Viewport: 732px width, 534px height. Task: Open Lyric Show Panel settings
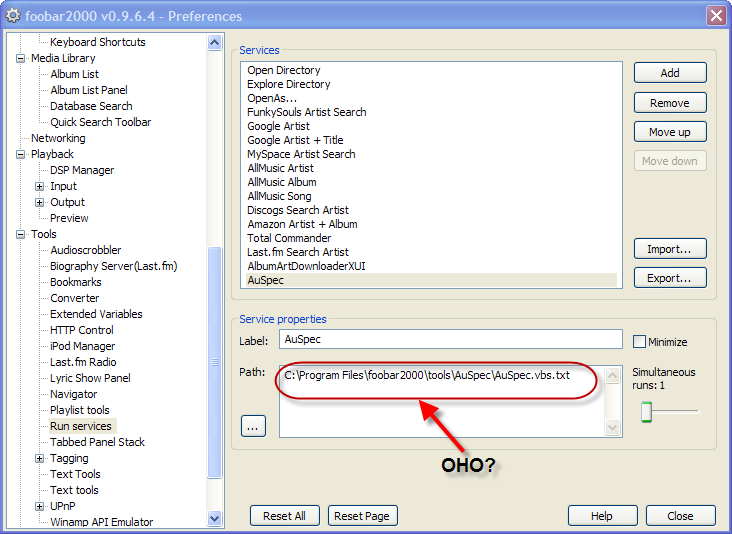[x=90, y=378]
